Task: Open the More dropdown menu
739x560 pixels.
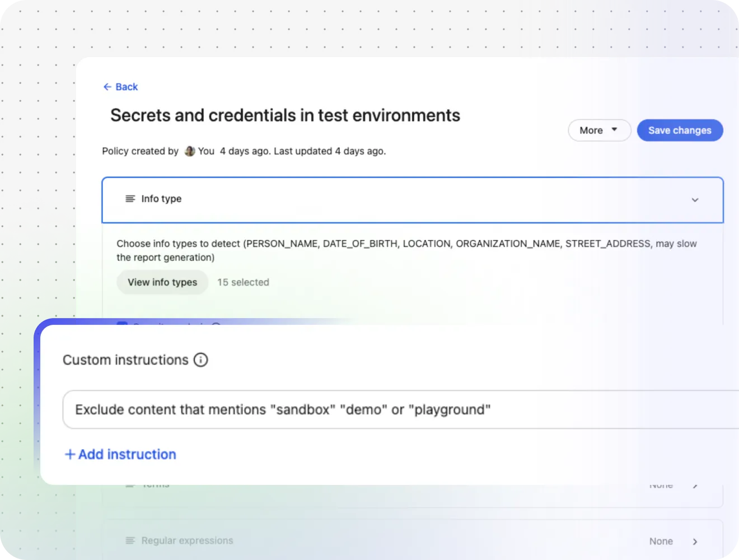Action: coord(600,130)
